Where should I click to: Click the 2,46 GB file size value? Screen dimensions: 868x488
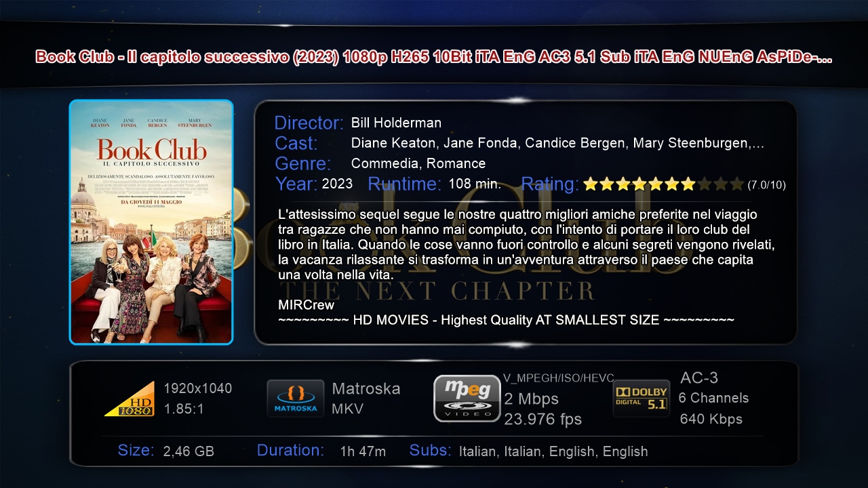(x=189, y=451)
